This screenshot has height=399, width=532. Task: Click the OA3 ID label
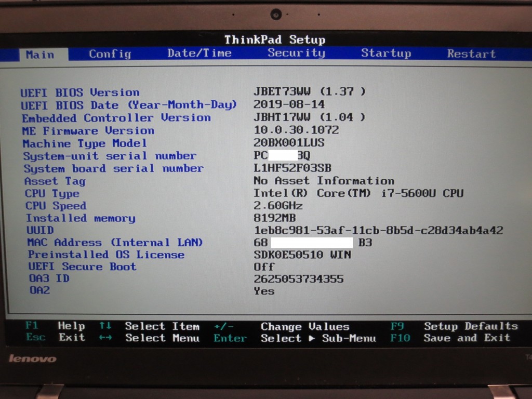49,278
